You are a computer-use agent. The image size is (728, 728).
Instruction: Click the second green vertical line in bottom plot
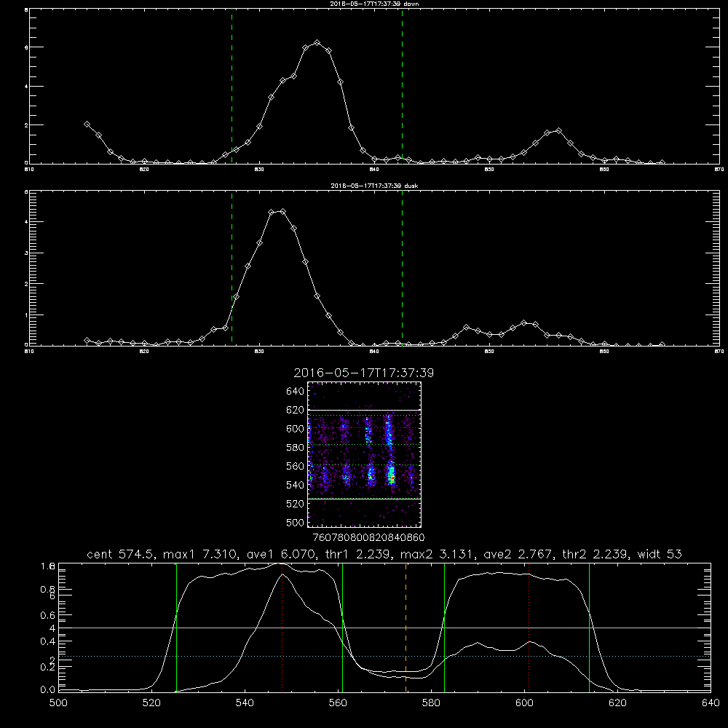tap(343, 628)
